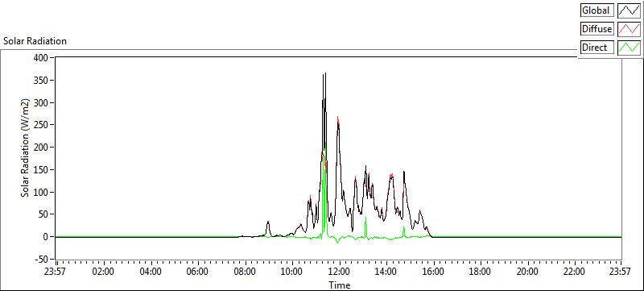The width and height of the screenshot is (644, 291).
Task: Click the 10:00 time tick label
Action: point(292,272)
